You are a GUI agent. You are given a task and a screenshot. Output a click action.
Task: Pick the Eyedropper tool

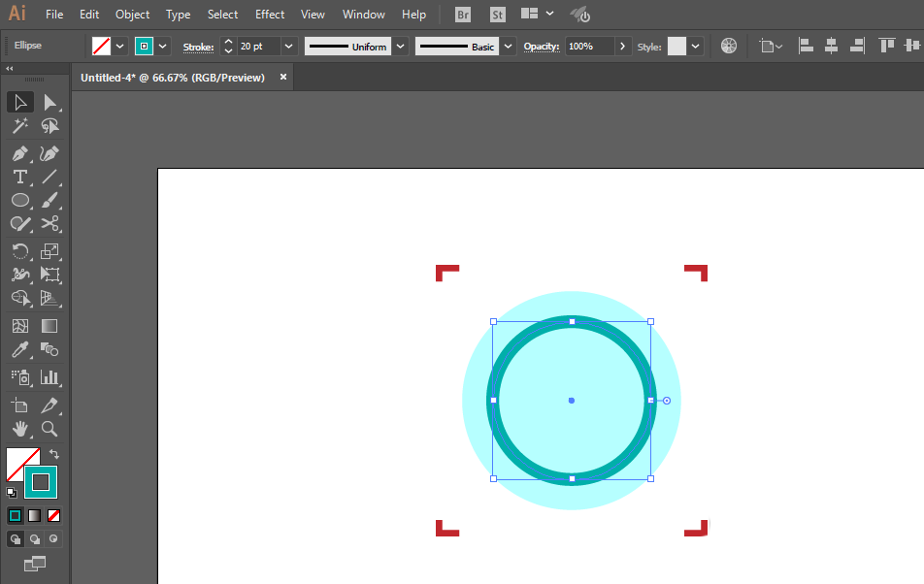19,350
